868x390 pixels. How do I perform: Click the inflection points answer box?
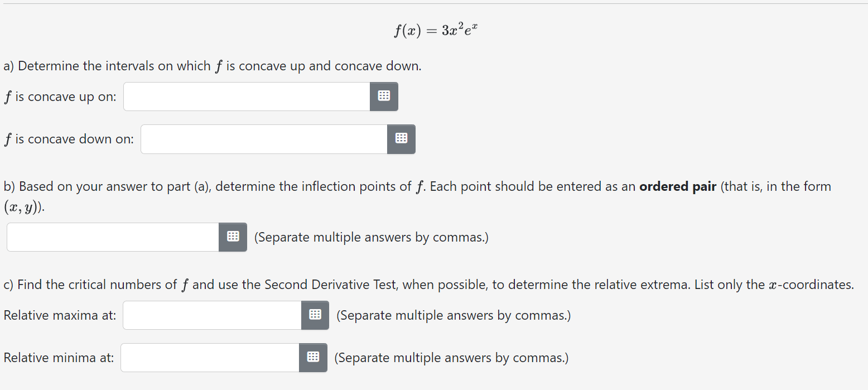(112, 237)
